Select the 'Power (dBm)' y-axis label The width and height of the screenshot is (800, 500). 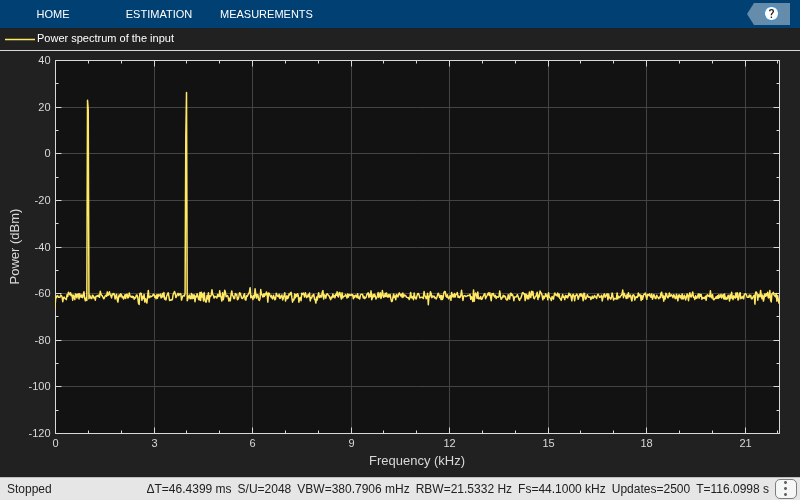tap(15, 246)
